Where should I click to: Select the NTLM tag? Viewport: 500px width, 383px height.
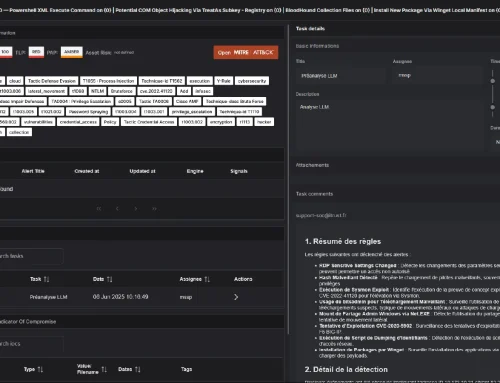pos(98,91)
